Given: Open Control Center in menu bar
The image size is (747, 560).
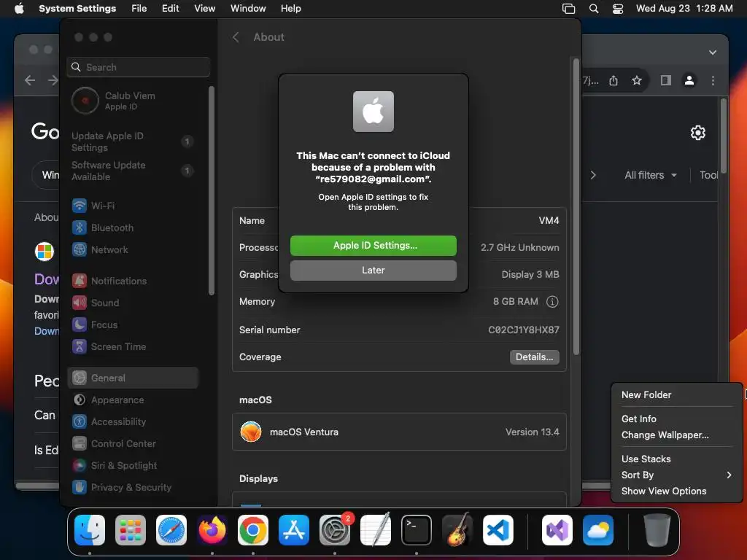Looking at the screenshot, I should (618, 9).
